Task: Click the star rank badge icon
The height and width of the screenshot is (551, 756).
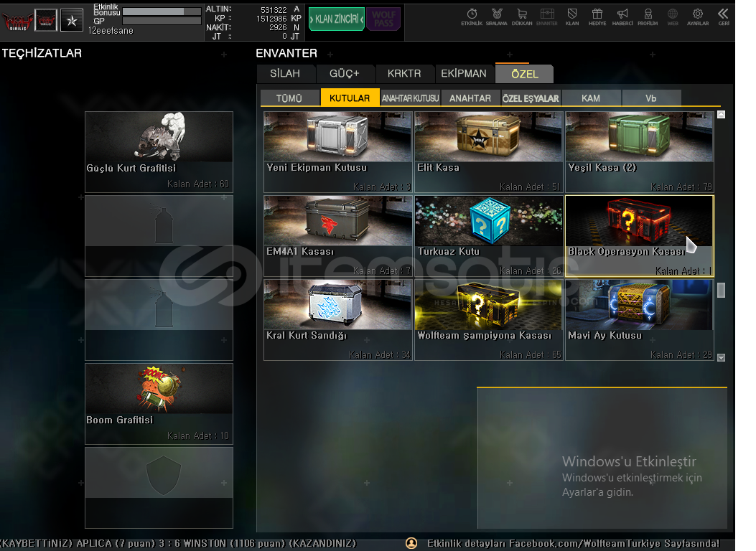Action: pos(72,20)
